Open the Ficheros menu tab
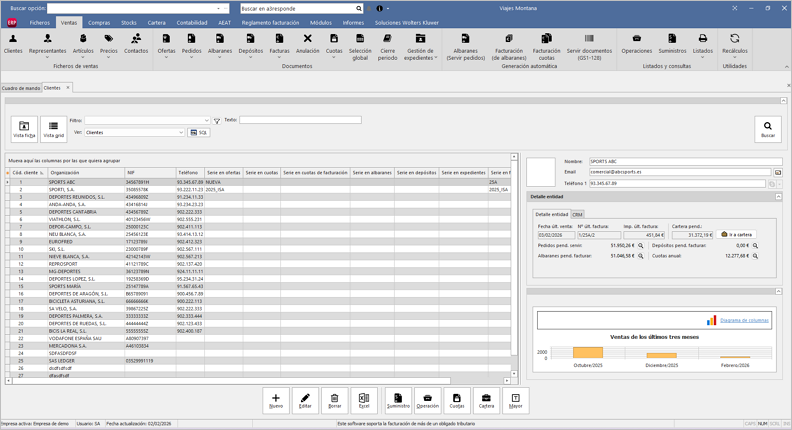 tap(39, 23)
